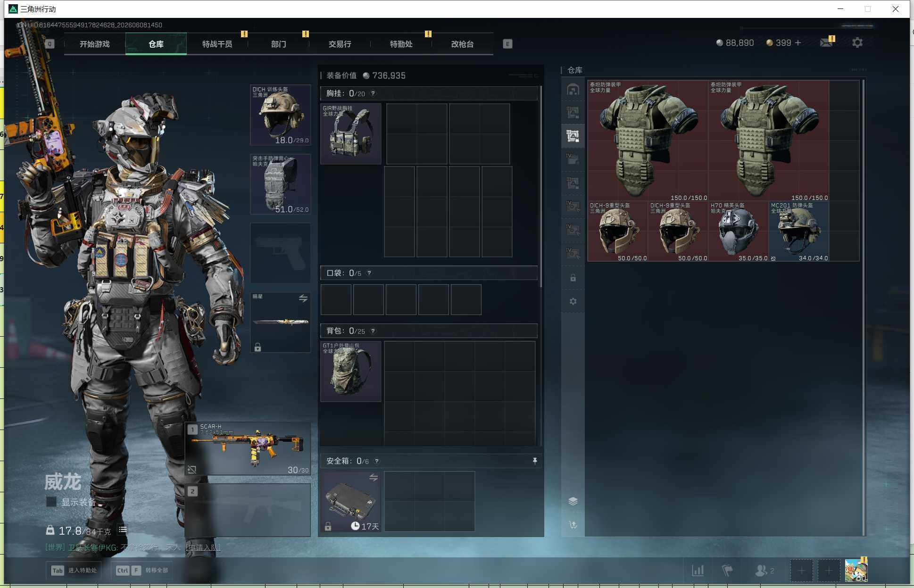Open the mail envelope icon

point(826,42)
